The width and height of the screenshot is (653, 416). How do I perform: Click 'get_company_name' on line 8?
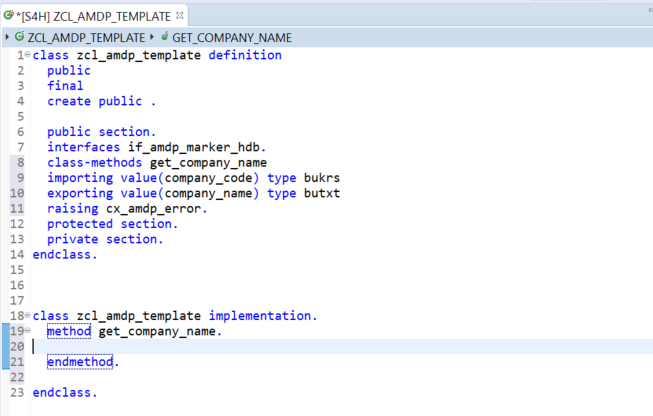click(x=208, y=163)
